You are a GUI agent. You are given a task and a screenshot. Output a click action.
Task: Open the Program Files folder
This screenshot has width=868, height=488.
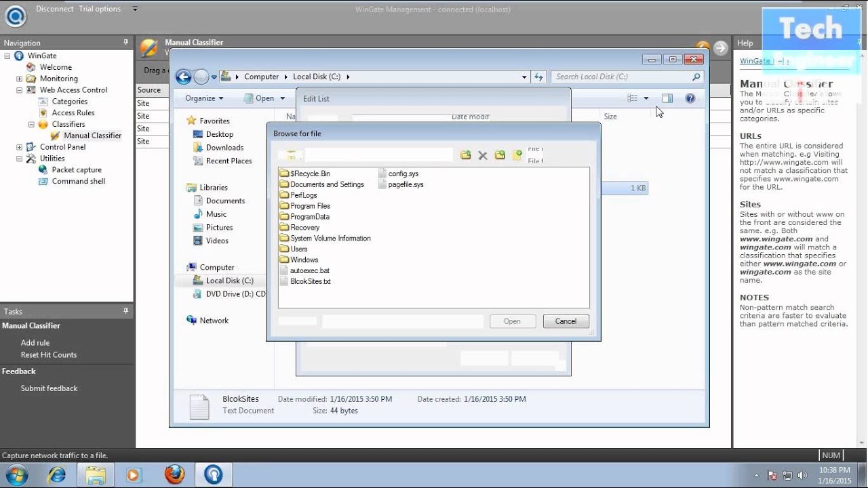(305, 206)
